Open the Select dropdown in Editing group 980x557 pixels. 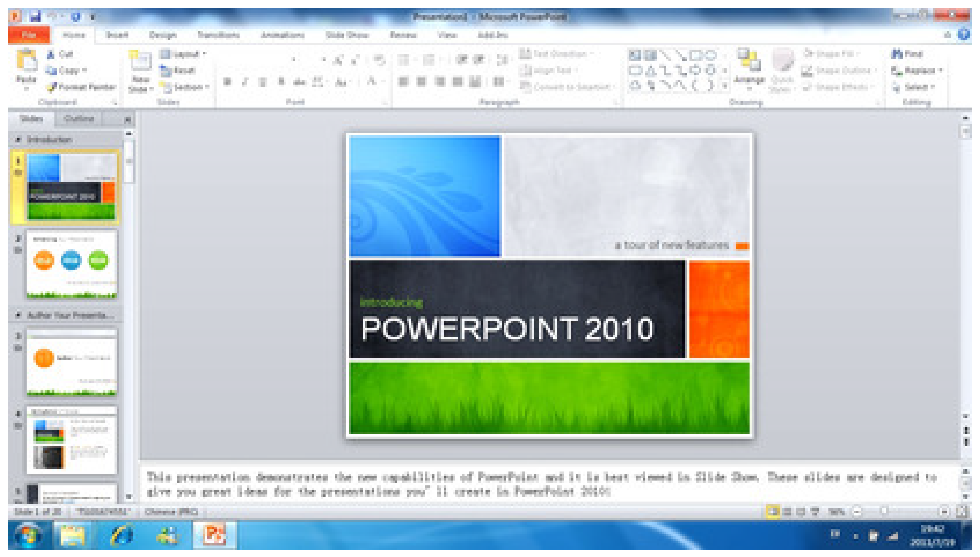tap(914, 87)
